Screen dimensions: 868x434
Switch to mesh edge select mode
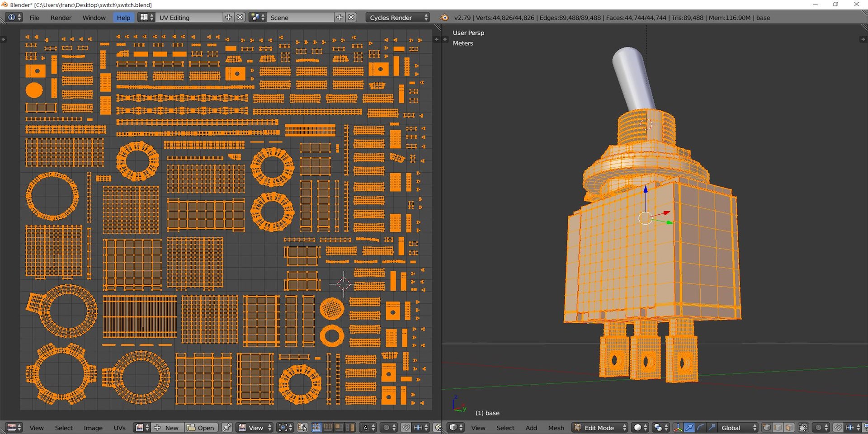(x=778, y=428)
